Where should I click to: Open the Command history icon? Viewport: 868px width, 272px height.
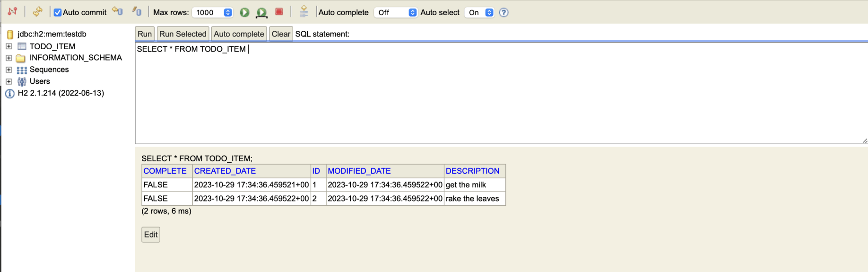click(x=304, y=12)
